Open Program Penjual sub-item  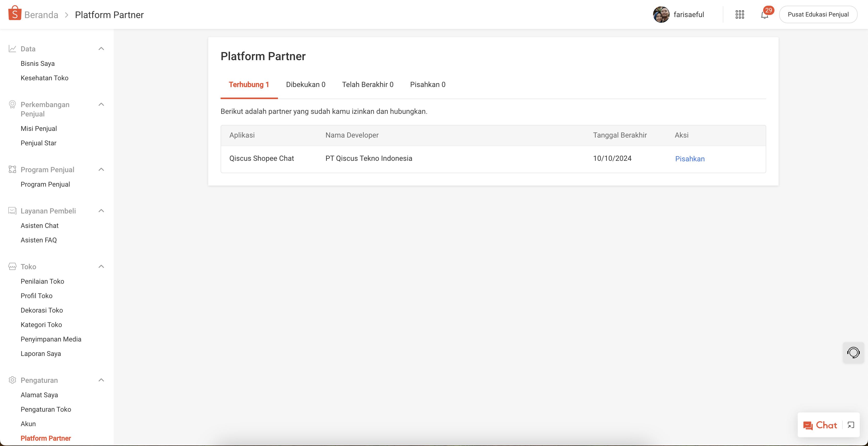tap(45, 185)
